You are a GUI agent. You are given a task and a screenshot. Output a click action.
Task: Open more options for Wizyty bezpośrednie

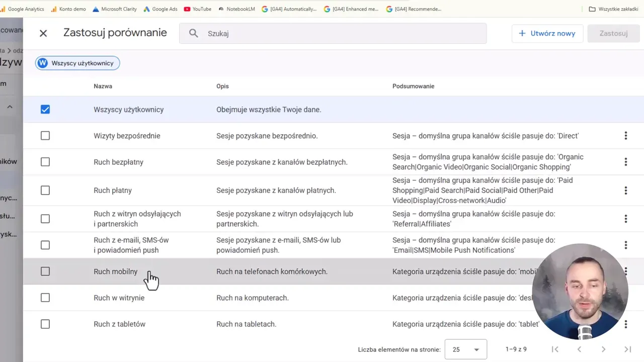point(626,136)
